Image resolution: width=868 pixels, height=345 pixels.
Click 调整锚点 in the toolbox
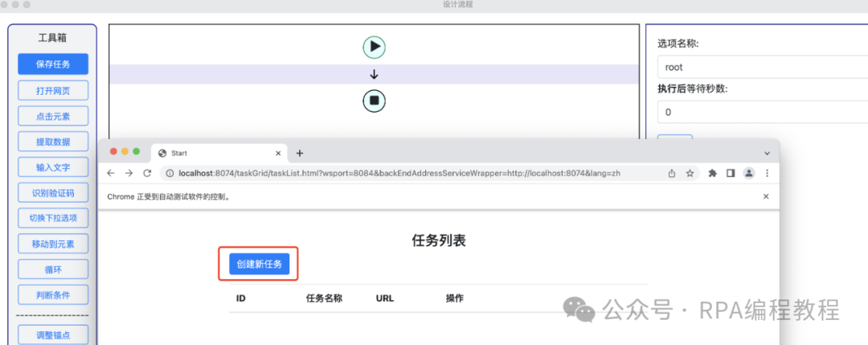click(x=53, y=335)
